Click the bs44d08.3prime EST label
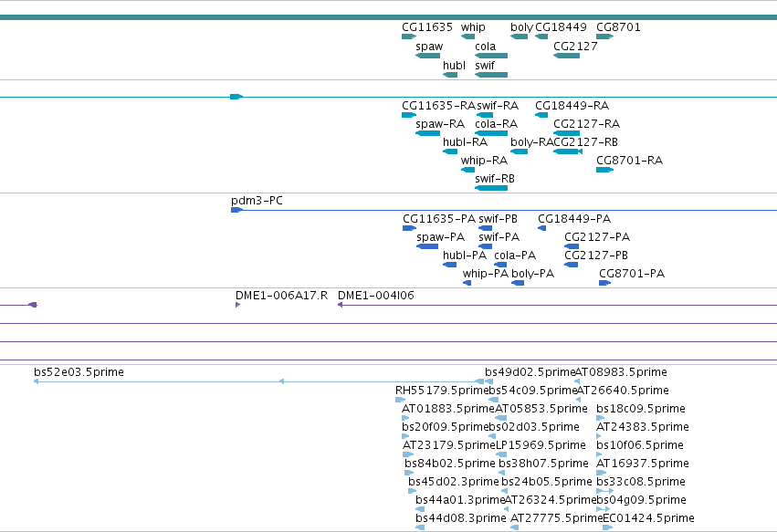This screenshot has width=777, height=532. pyautogui.click(x=461, y=518)
